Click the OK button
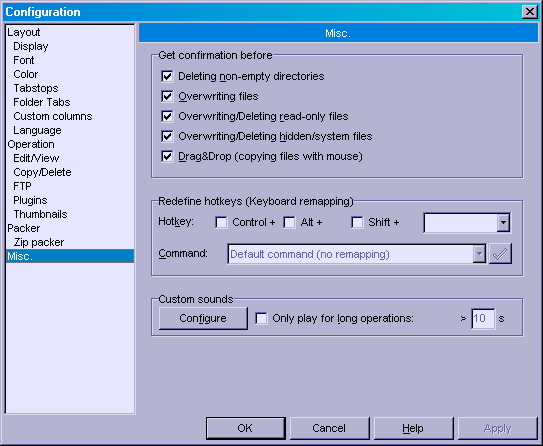Image resolution: width=543 pixels, height=446 pixels. tap(246, 428)
